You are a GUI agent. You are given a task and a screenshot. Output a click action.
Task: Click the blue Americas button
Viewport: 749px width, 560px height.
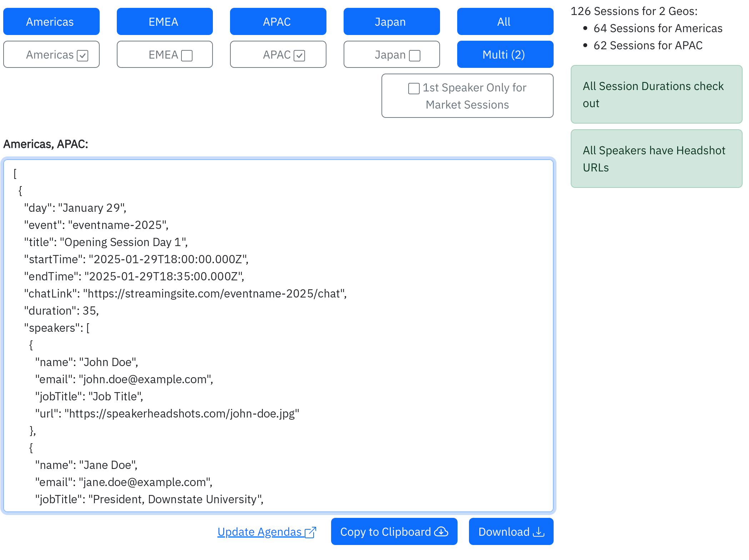51,21
